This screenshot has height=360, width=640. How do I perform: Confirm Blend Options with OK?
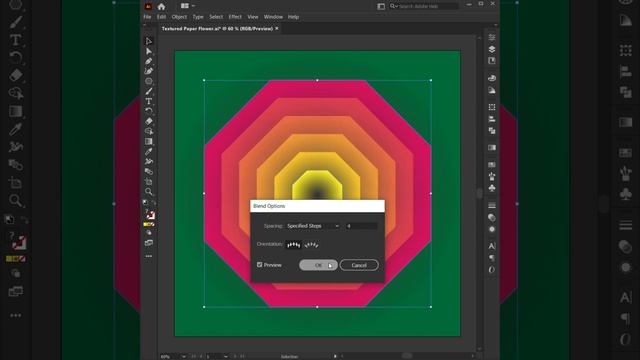tap(318, 265)
